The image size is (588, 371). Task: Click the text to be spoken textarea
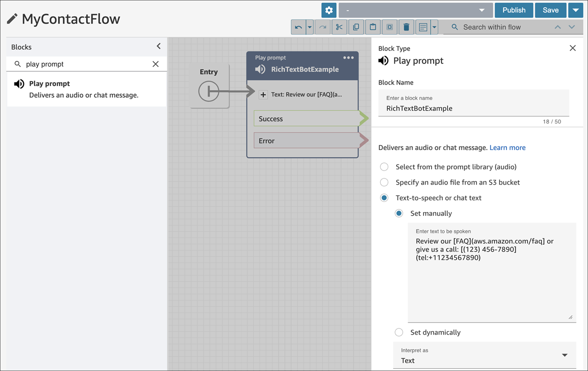pyautogui.click(x=492, y=272)
